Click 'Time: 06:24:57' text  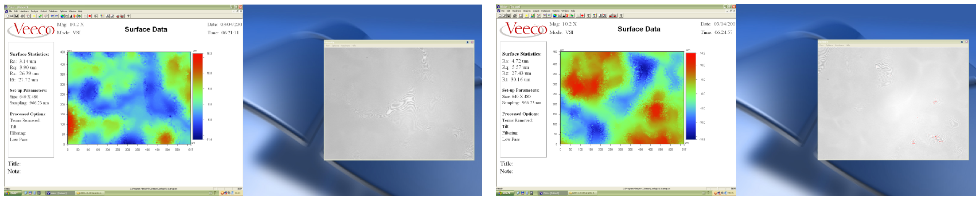[x=716, y=32]
